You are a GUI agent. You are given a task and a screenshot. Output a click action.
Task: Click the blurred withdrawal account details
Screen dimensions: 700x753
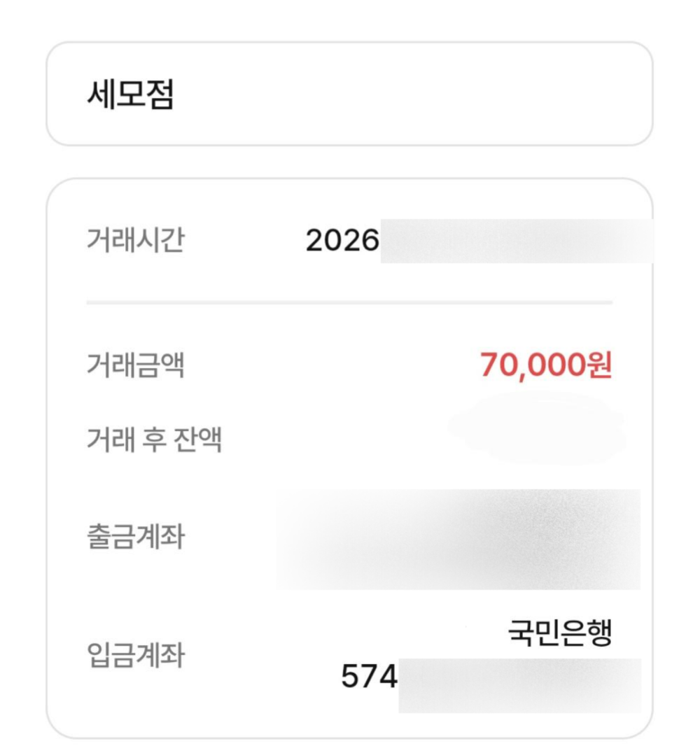point(458,539)
